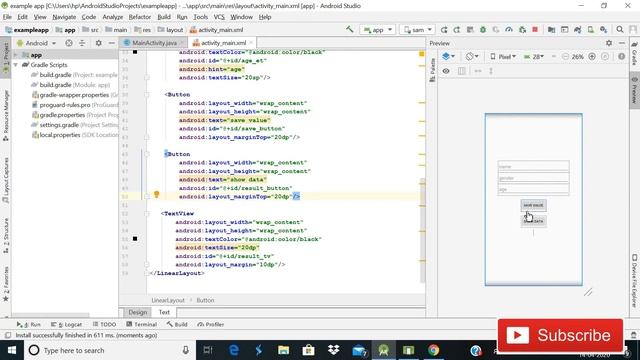Click Apply Changes and Restart Activity icon
This screenshot has height=360, width=640.
457,30
